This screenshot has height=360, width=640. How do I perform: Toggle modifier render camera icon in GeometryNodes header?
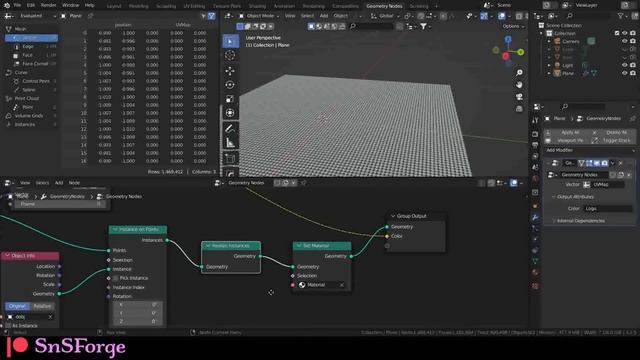point(604,163)
